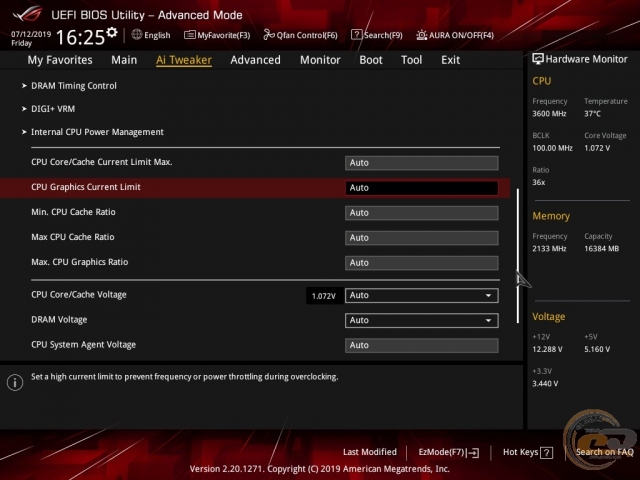Click the Version 2.20.1271 copyright text
The width and height of the screenshot is (640, 480).
(x=320, y=469)
